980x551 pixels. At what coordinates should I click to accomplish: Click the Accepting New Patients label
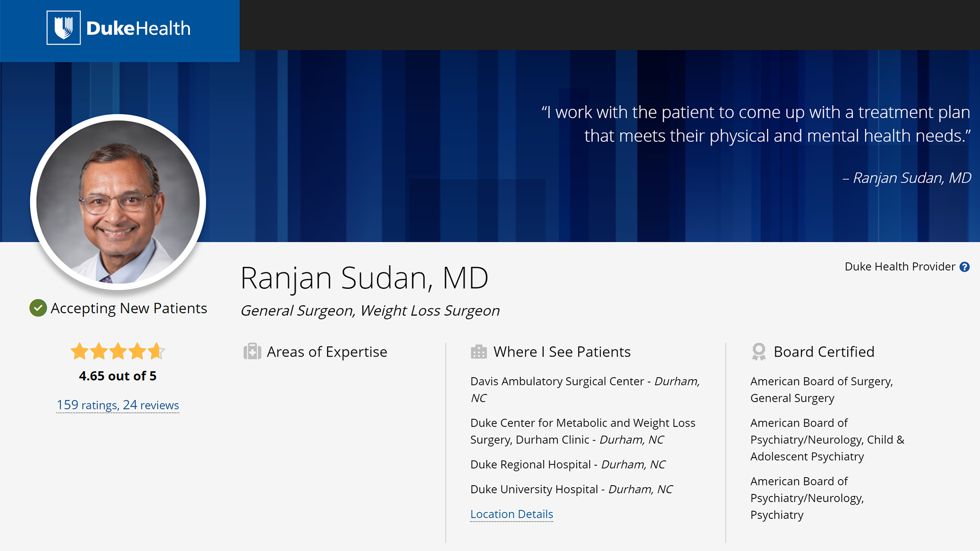129,308
